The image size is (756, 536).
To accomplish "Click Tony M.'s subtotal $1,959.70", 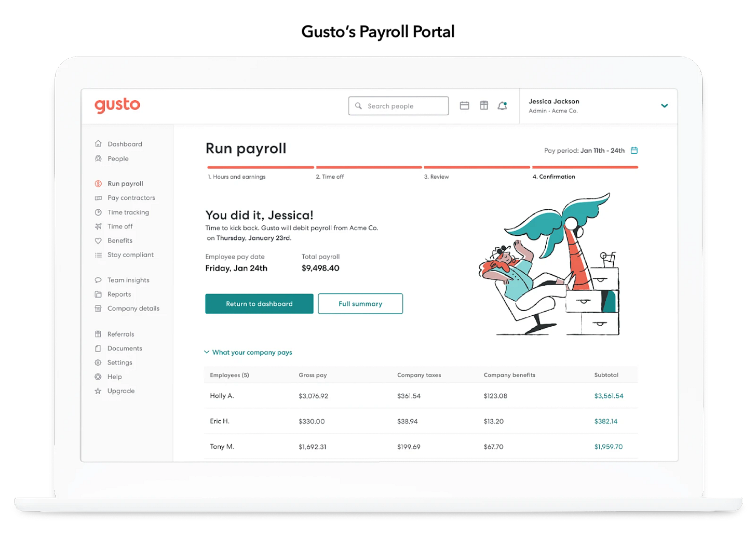I will click(x=608, y=447).
